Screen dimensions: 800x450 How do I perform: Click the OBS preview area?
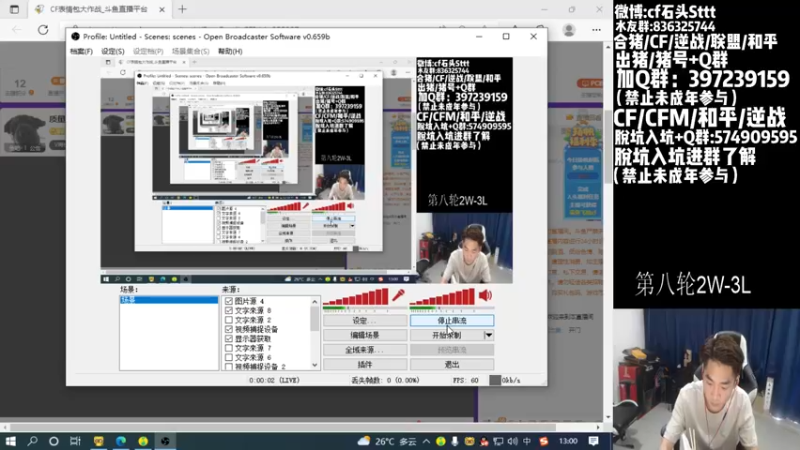(307, 170)
